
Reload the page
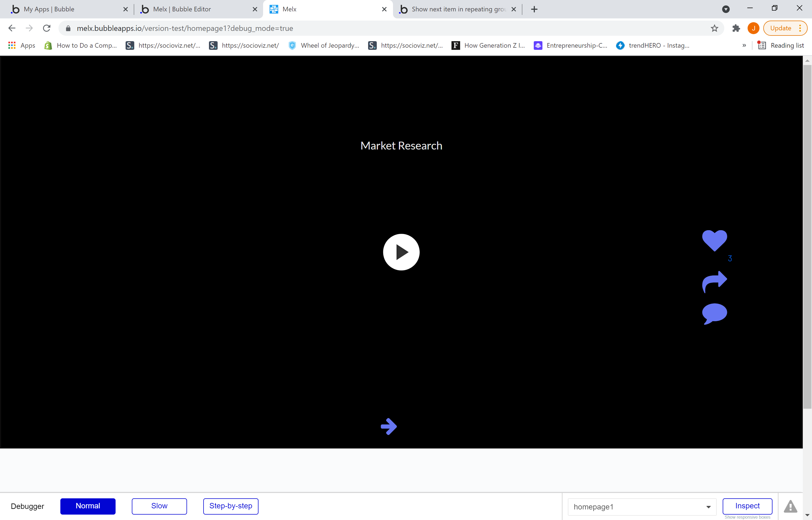(47, 28)
